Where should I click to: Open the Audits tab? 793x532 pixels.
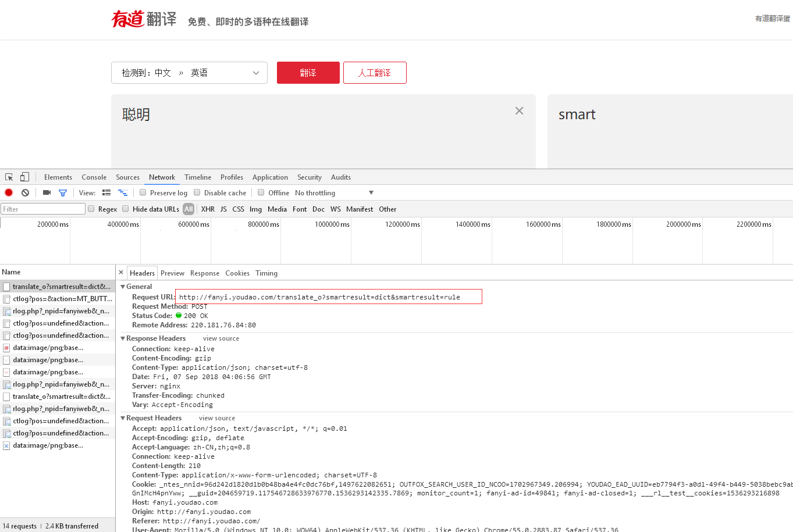(x=341, y=177)
